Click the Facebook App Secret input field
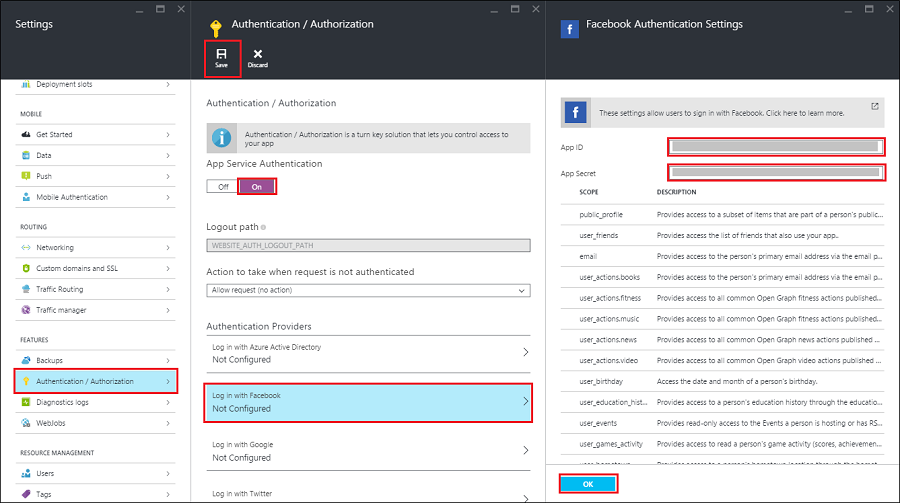Image resolution: width=900 pixels, height=503 pixels. tap(776, 172)
